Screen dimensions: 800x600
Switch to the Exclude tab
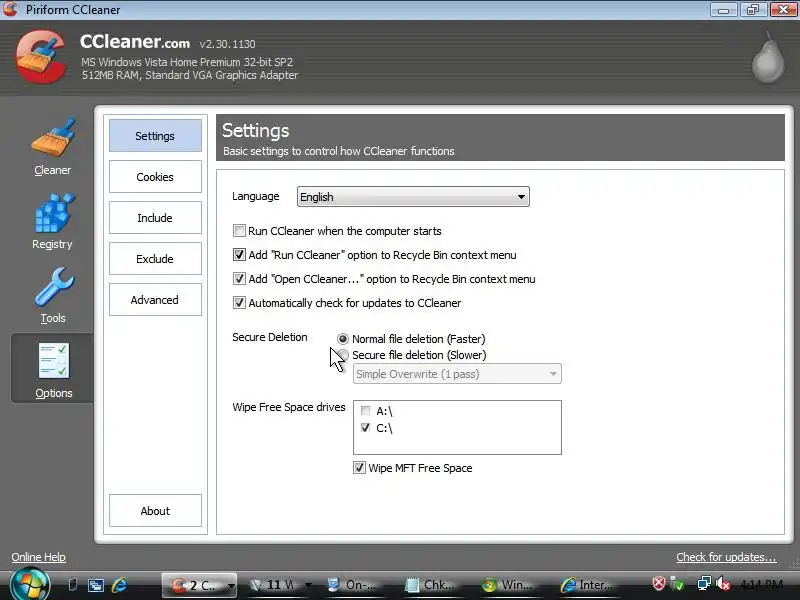pyautogui.click(x=155, y=259)
